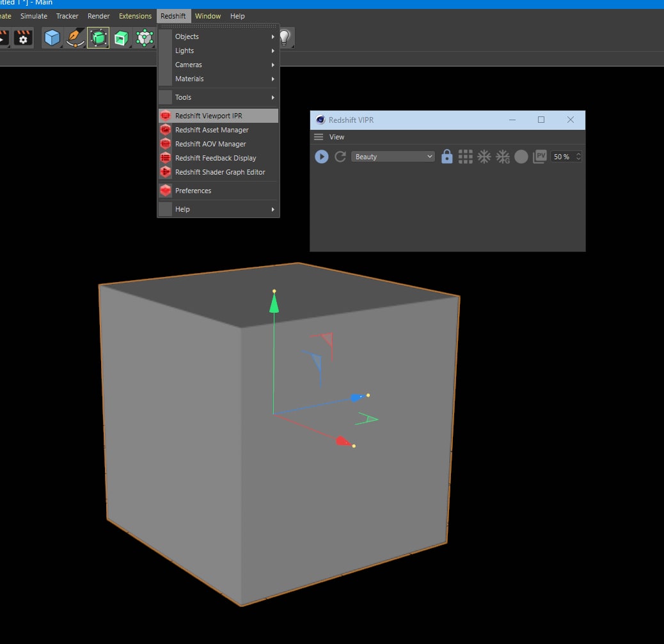Choose Redshift Viewport IPR
The width and height of the screenshot is (664, 644).
point(219,116)
